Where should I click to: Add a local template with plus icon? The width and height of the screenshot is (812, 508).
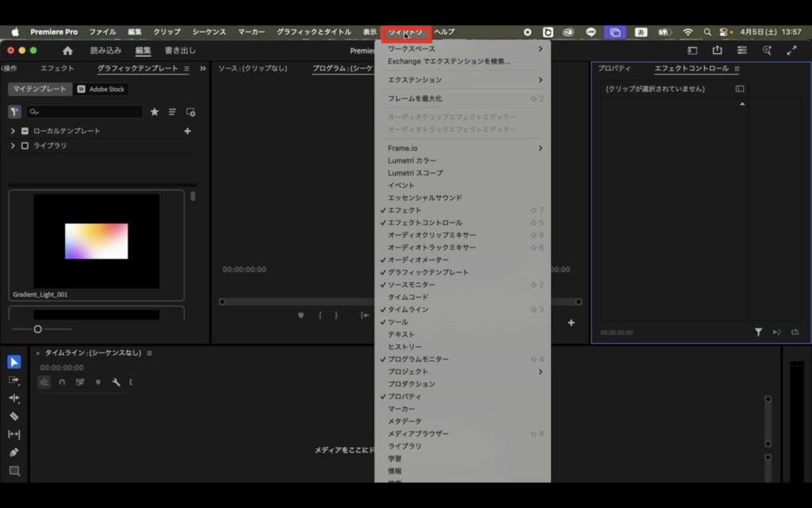[187, 131]
